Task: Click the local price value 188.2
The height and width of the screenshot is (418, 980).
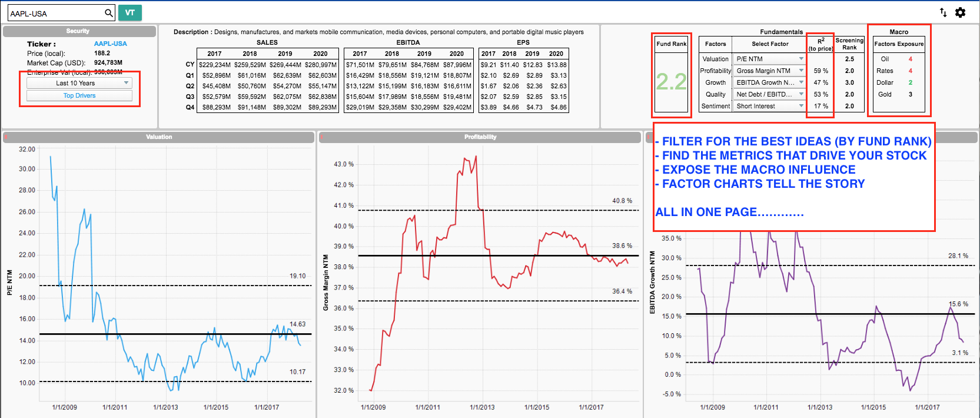Action: pyautogui.click(x=102, y=53)
